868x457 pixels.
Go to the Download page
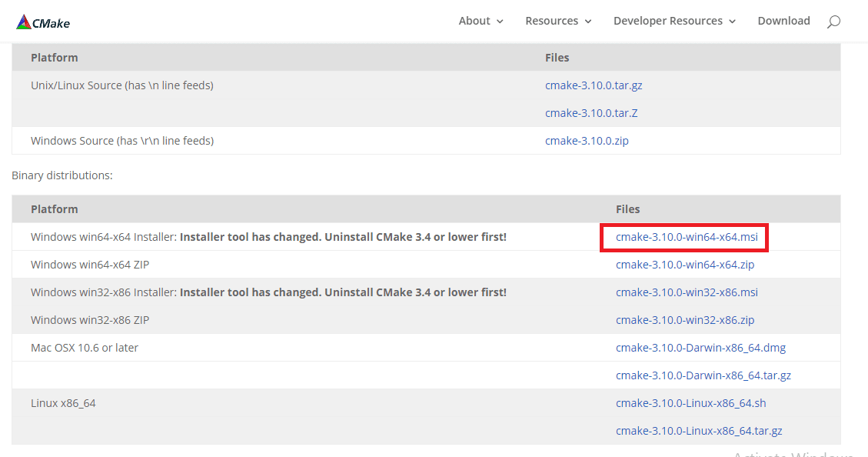point(784,21)
